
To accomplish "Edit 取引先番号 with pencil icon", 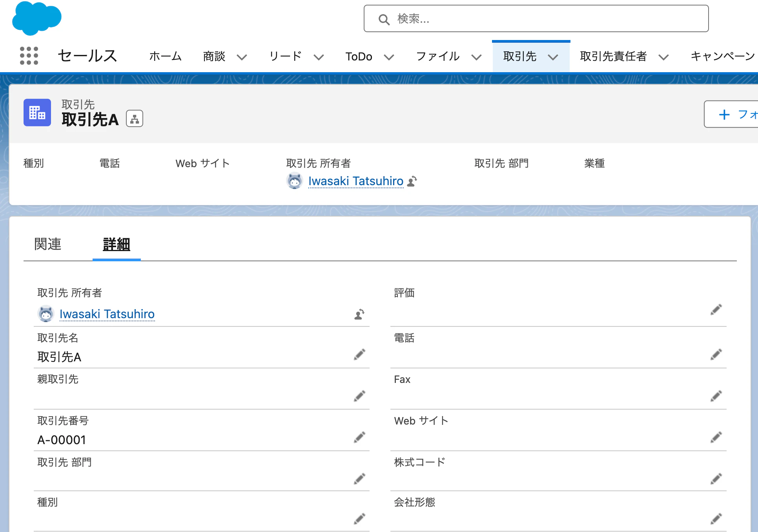I will (359, 437).
